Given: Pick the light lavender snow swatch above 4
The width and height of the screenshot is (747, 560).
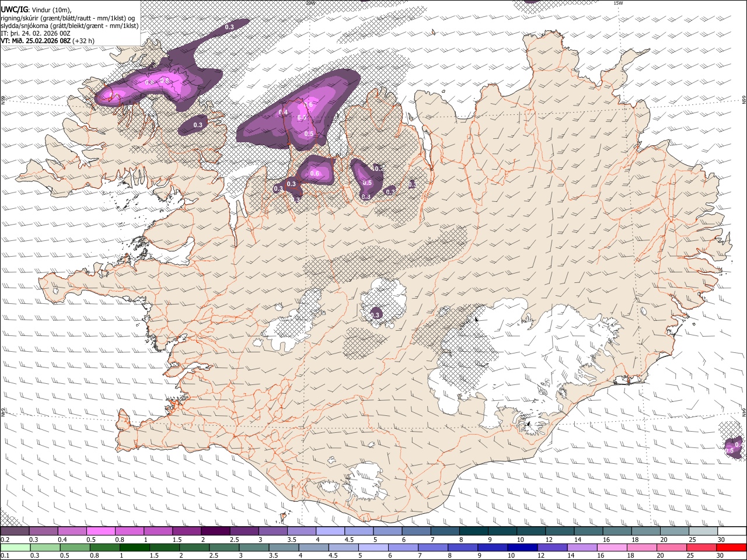Looking at the screenshot, I should click(x=330, y=531).
